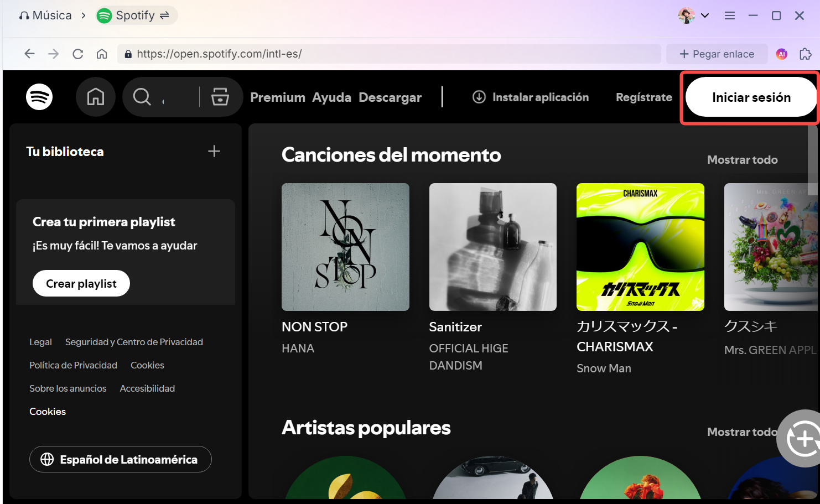Select Ayuda in the top navigation
The height and width of the screenshot is (504, 820).
click(331, 97)
